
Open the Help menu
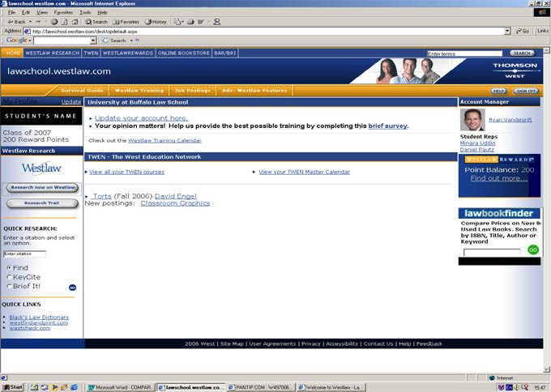pyautogui.click(x=102, y=12)
